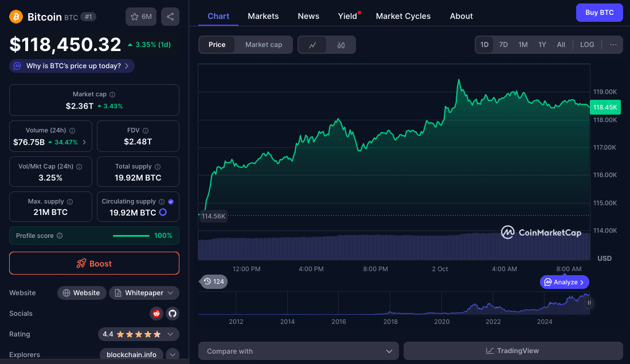Toggle LOG scale on chart
This screenshot has width=630, height=364.
point(587,45)
